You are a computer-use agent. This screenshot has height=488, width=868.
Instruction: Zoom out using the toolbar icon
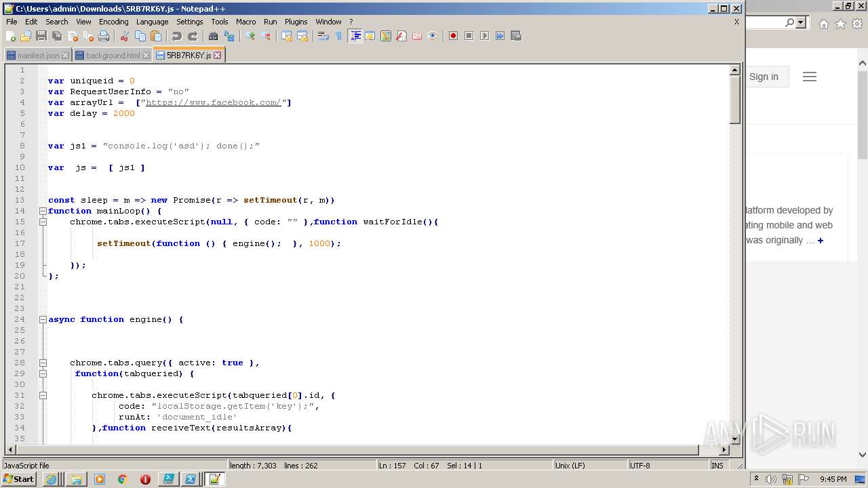click(266, 36)
